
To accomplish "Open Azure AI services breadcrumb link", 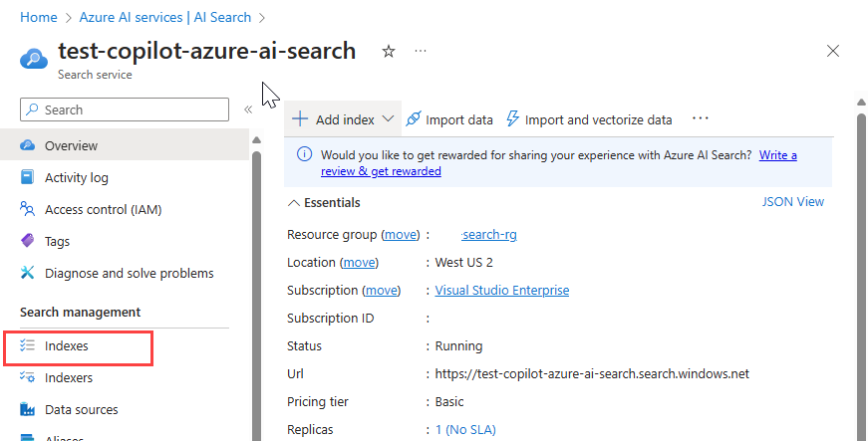I will (x=165, y=17).
